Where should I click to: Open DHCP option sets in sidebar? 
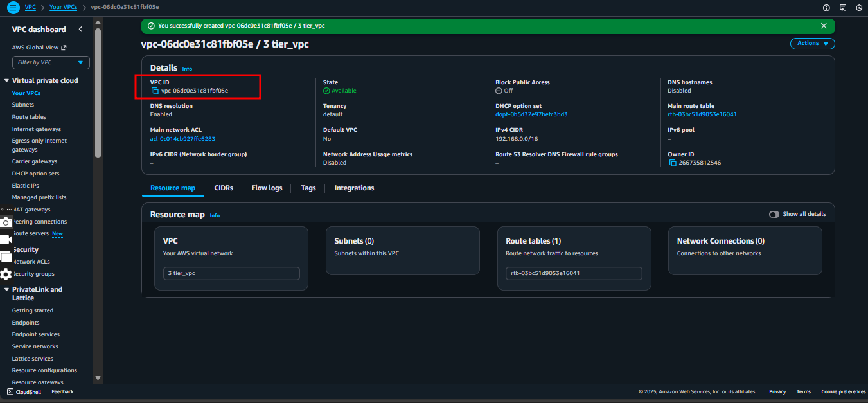tap(35, 174)
